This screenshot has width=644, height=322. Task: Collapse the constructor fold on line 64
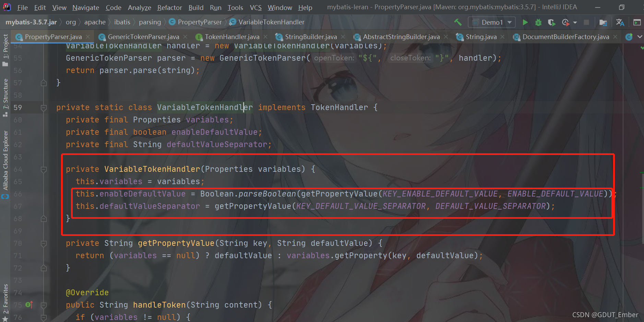pyautogui.click(x=44, y=169)
